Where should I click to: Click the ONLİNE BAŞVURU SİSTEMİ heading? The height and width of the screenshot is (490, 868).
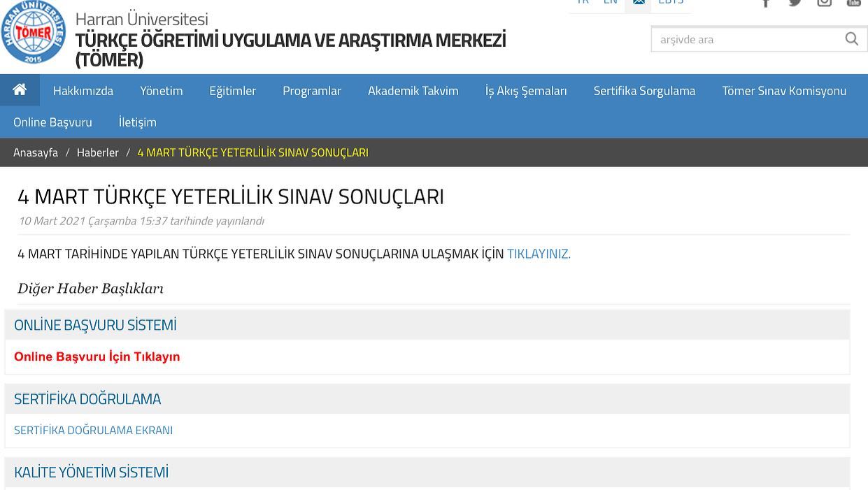[95, 325]
